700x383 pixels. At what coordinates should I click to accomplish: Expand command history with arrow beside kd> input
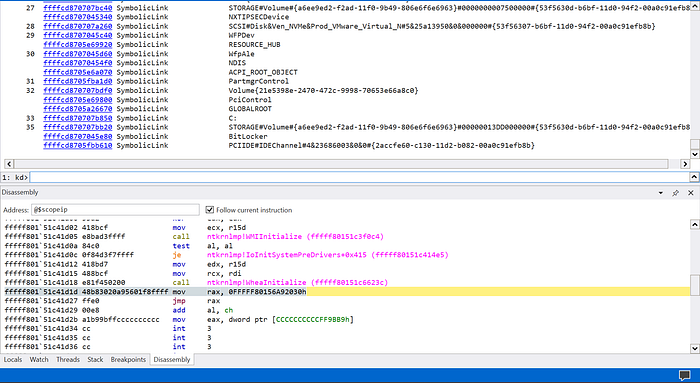694,177
